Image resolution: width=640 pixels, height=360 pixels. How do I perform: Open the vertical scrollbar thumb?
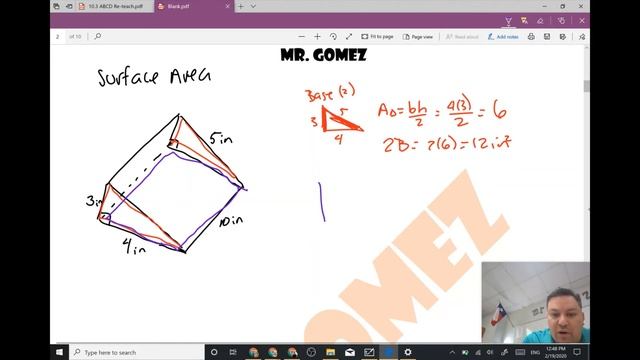pos(587,86)
